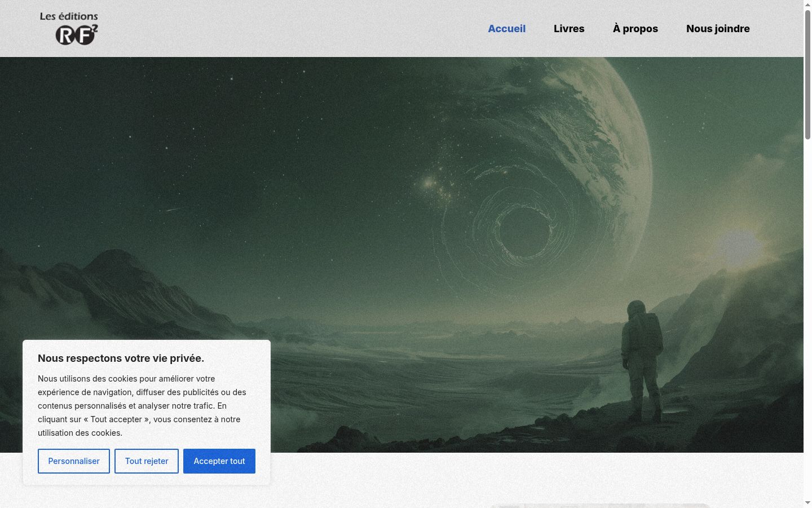Select Nous joindre in the navigation
The height and width of the screenshot is (508, 812).
(718, 29)
